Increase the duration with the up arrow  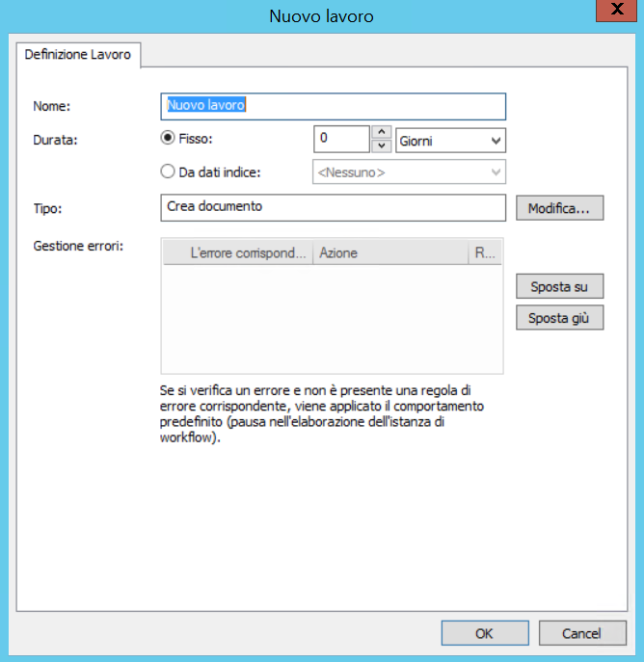point(382,132)
